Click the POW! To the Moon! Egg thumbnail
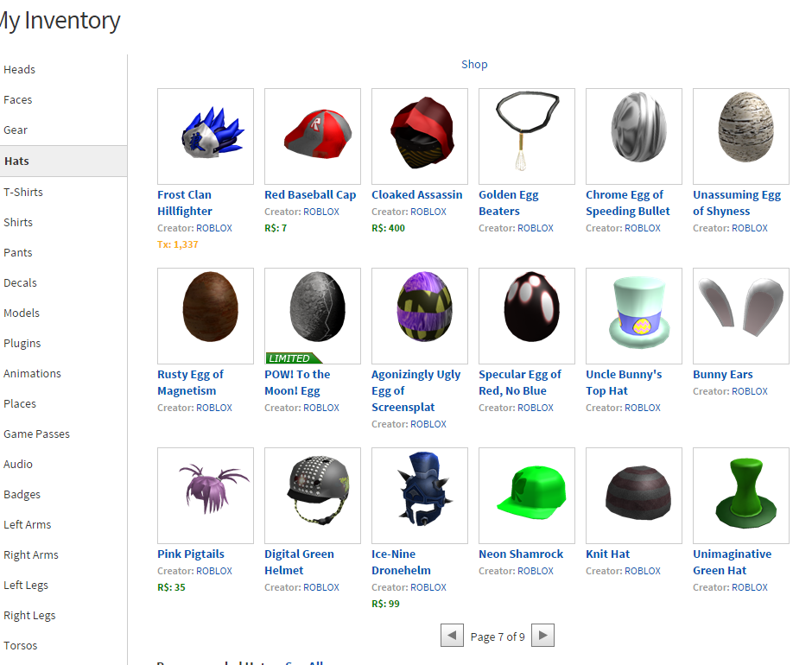 pyautogui.click(x=313, y=316)
